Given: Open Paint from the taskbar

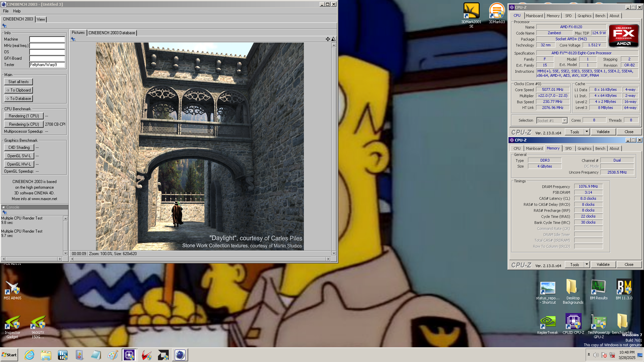Looking at the screenshot, I should point(113,355).
